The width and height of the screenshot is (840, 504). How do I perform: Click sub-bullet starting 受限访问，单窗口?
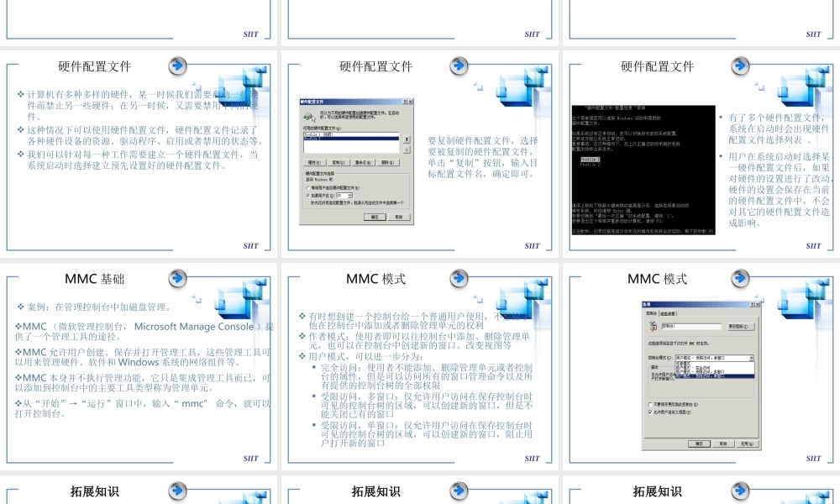pos(423,434)
